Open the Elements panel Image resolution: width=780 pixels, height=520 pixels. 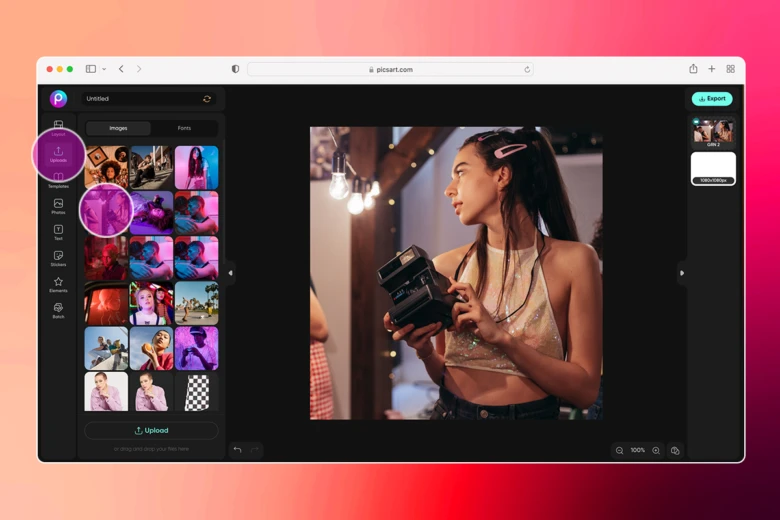click(58, 284)
